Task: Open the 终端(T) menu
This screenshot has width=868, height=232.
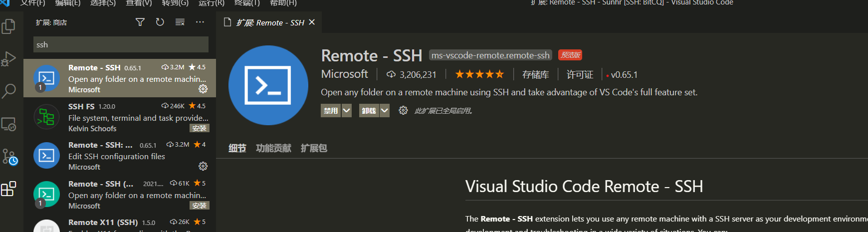Action: 247,3
